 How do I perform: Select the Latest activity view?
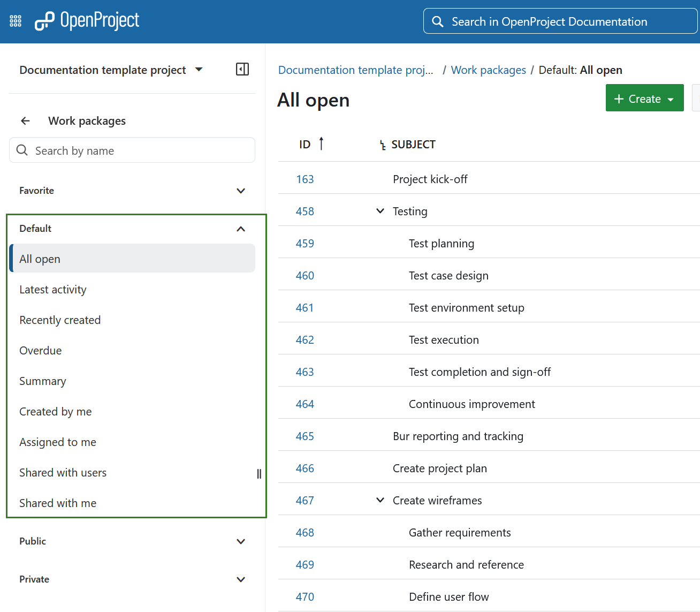click(x=52, y=289)
